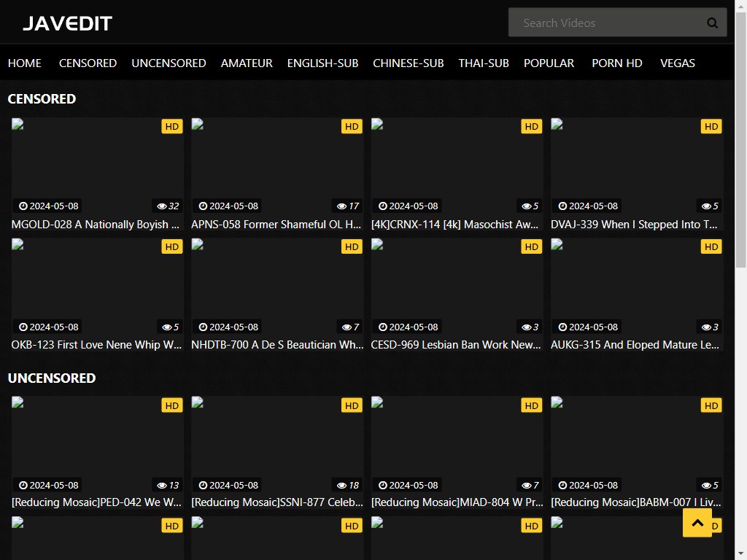Open the OKB-123 video title link
Screen dimensions: 747x560
point(96,345)
